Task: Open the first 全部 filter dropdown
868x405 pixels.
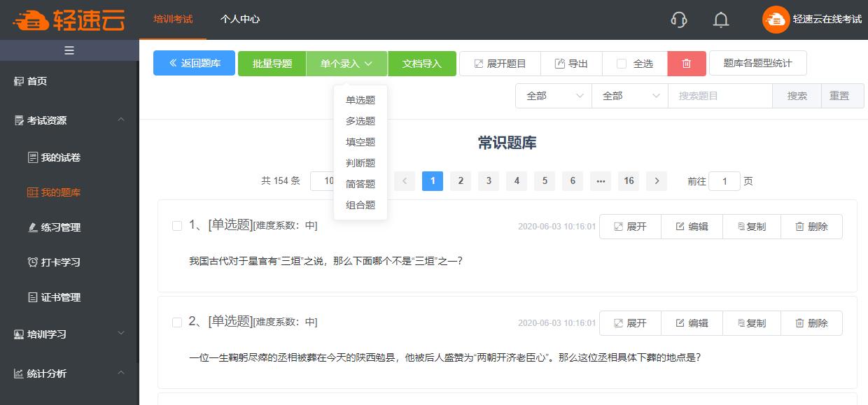Action: 553,95
